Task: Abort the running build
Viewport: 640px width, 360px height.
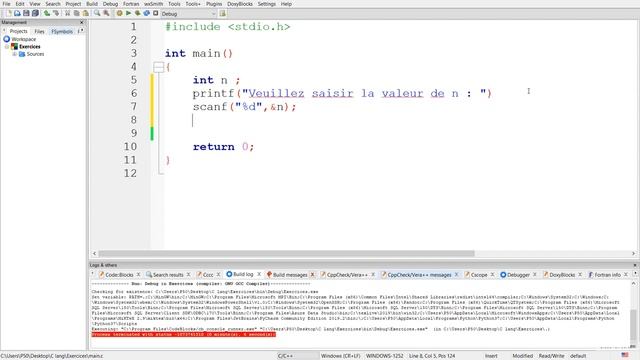Action: point(156,13)
